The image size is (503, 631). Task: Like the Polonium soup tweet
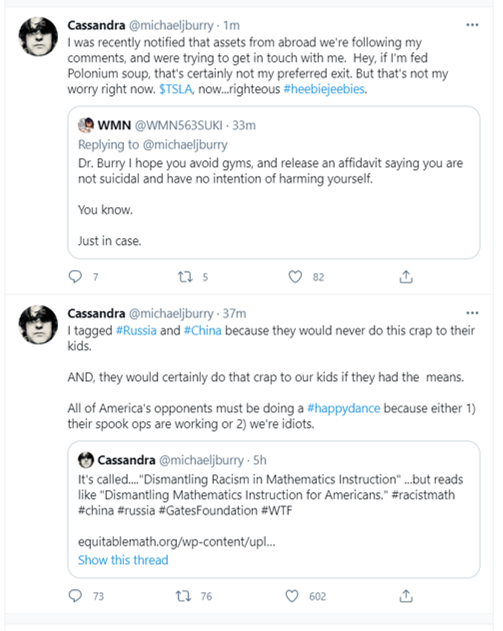pyautogui.click(x=295, y=277)
